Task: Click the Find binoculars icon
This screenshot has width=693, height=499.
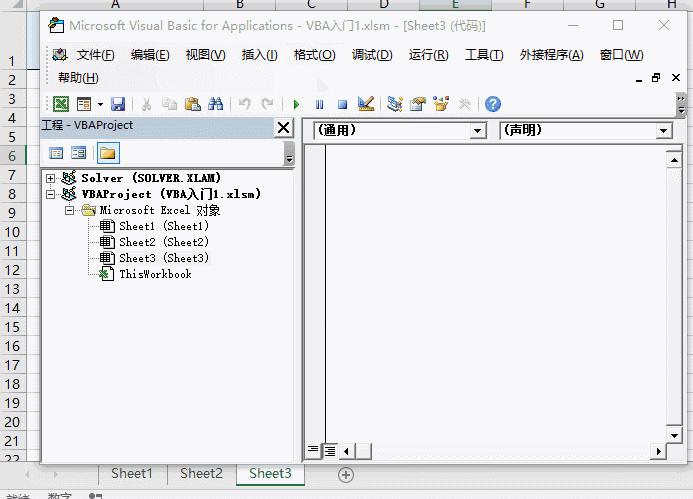Action: pos(216,104)
